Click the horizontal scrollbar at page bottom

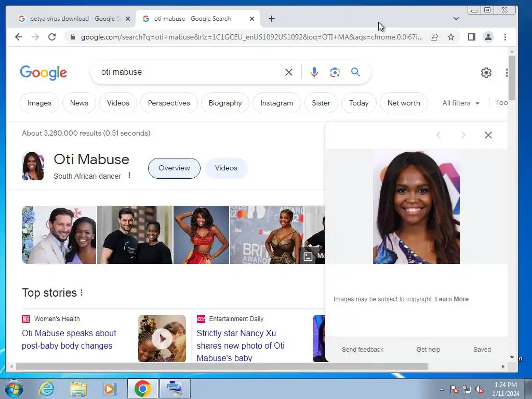point(222,366)
